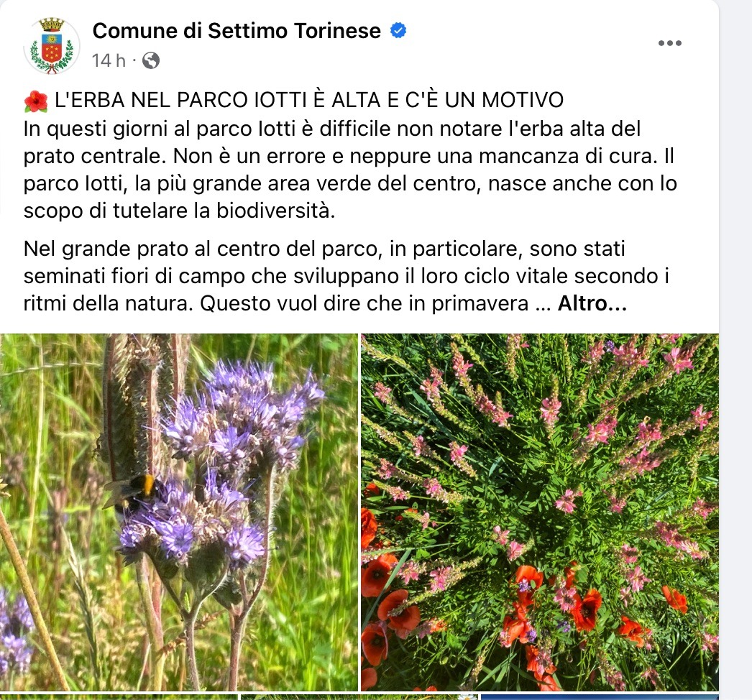The width and height of the screenshot is (752, 700).
Task: Open the partially visible bottom-middle photo strip
Action: pyautogui.click(x=359, y=696)
